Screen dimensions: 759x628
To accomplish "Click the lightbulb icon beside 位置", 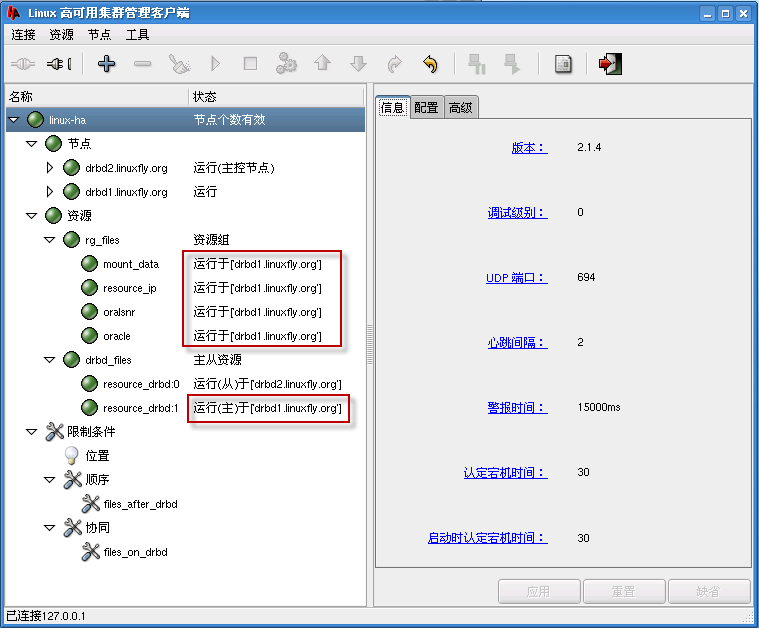I will pyautogui.click(x=72, y=456).
